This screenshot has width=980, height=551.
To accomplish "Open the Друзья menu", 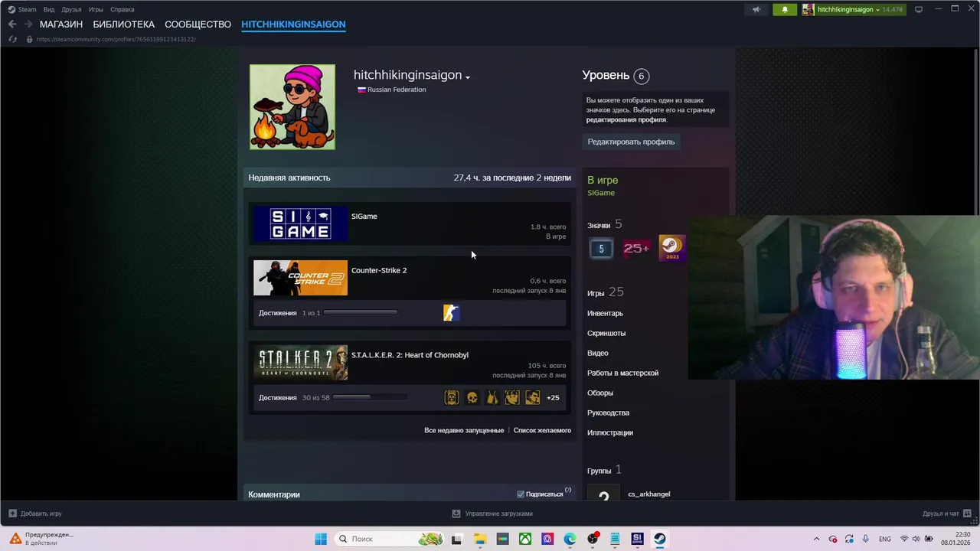I will (71, 9).
